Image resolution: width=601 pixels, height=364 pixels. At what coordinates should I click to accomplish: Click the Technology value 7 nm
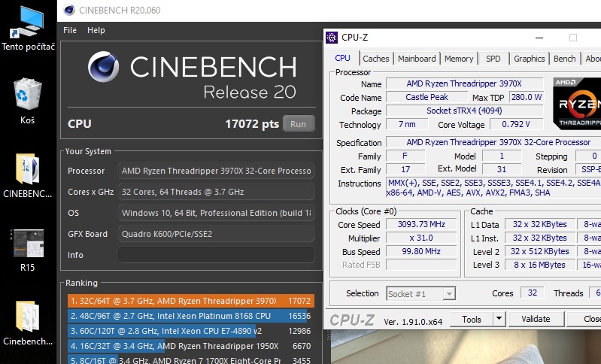pos(407,124)
